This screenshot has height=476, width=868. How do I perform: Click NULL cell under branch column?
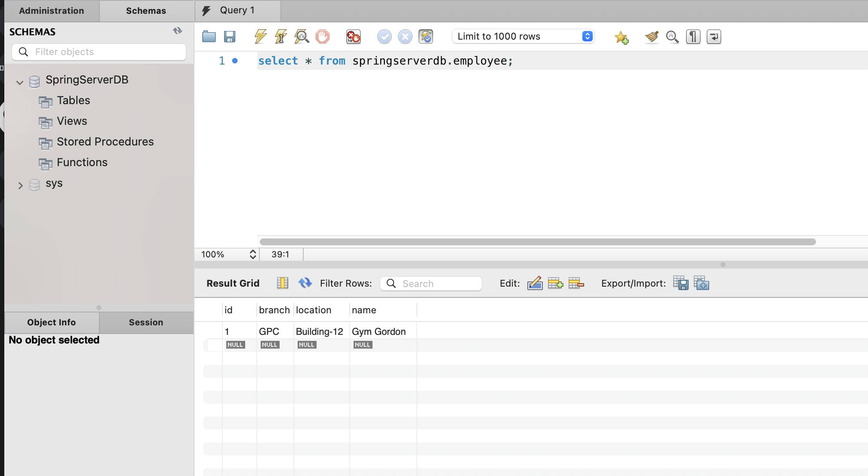[270, 345]
